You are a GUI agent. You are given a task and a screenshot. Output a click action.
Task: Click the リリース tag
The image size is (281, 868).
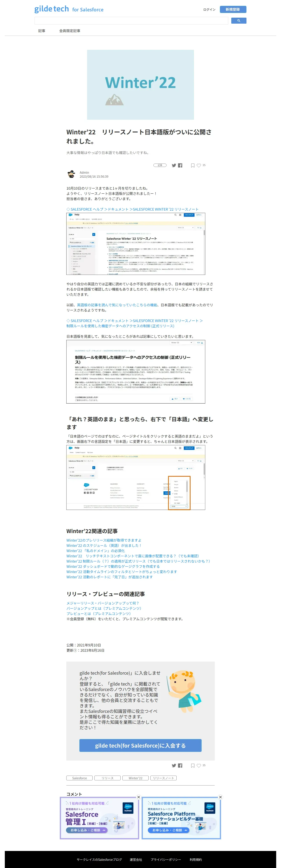[108, 778]
